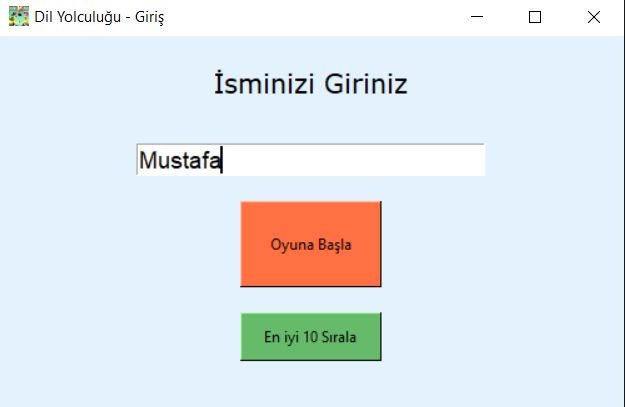625x407 pixels.
Task: Click the Dil Yolculuğu app icon in title bar
Action: point(18,17)
